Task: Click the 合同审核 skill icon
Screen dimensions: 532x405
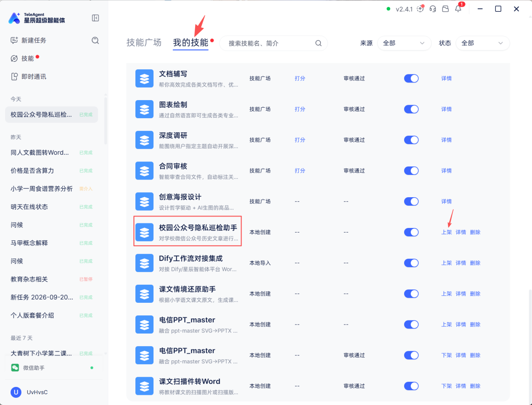Action: point(144,171)
